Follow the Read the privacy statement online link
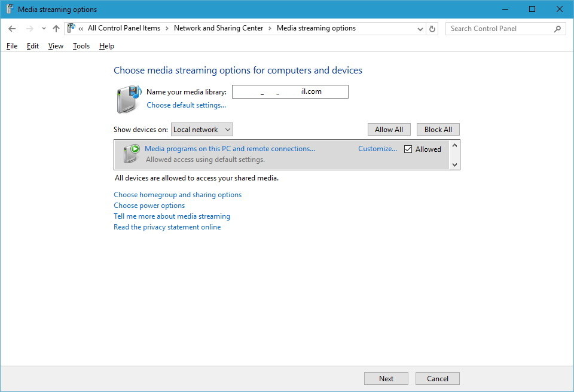 pyautogui.click(x=167, y=226)
